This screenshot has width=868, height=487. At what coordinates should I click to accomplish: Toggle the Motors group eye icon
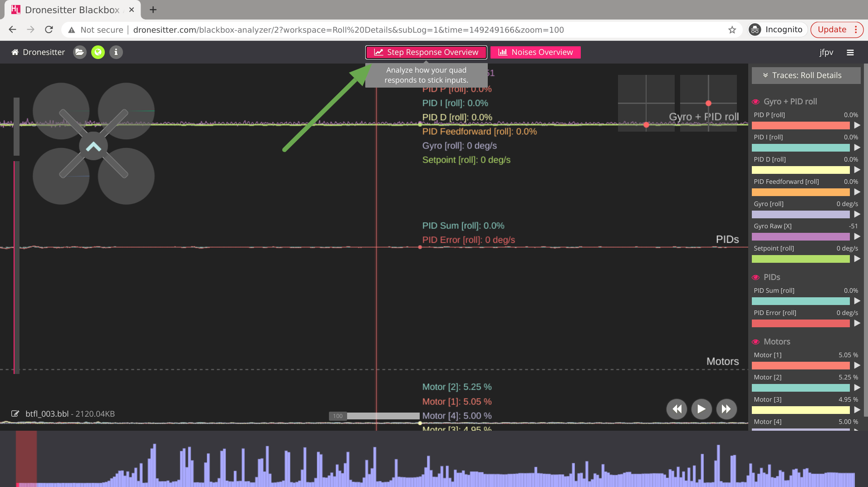pyautogui.click(x=756, y=342)
